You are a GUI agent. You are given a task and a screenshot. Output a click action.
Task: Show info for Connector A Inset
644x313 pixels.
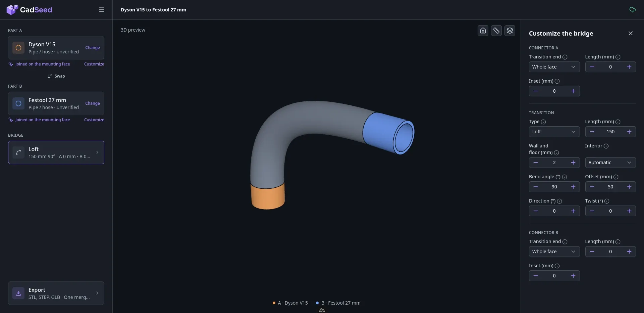point(557,81)
